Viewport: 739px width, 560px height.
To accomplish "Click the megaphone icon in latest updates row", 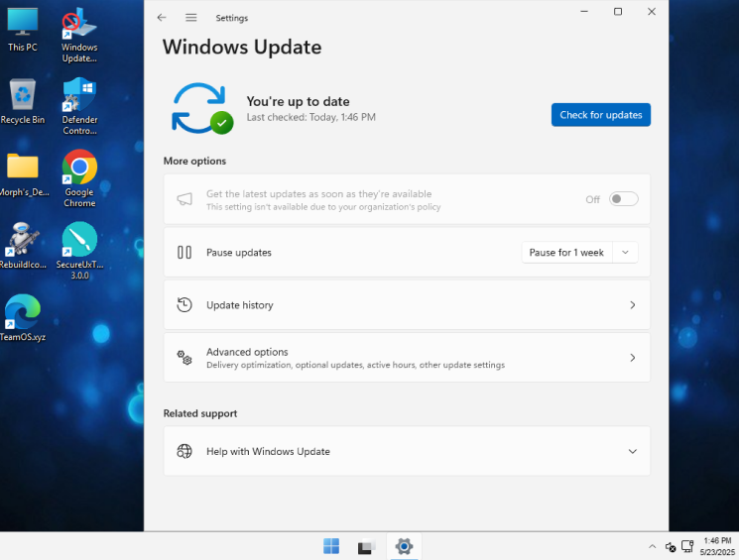I will pyautogui.click(x=185, y=199).
